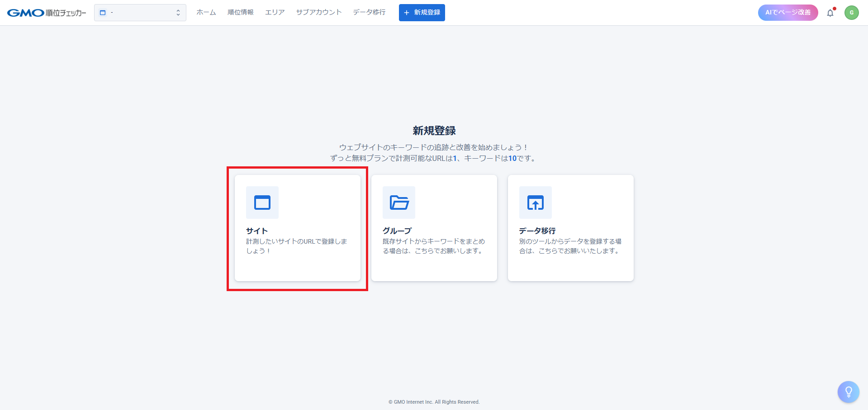The width and height of the screenshot is (868, 410).
Task: Click the データ移行 upload icon on card
Action: coord(536,203)
